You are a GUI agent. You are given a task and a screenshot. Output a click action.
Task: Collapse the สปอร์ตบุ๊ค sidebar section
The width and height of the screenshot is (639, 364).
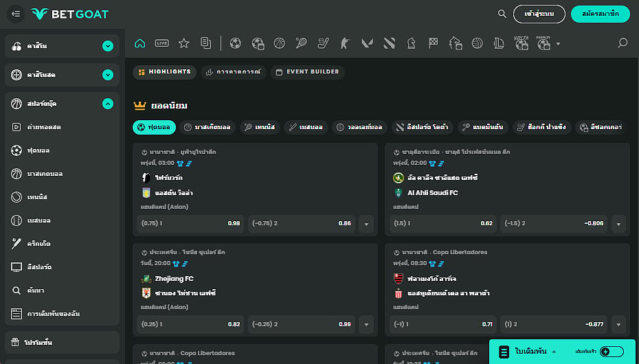click(x=108, y=104)
